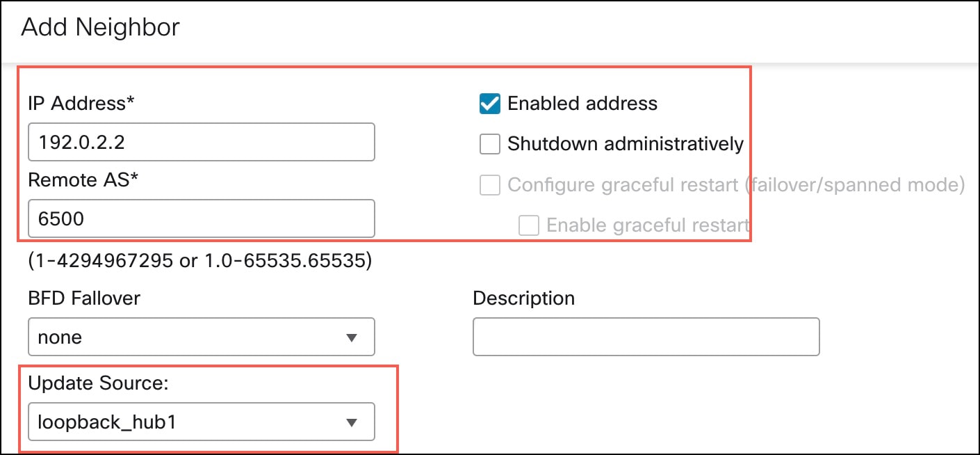980x455 pixels.
Task: Click the 'Shutdown administratively' label text
Action: pyautogui.click(x=626, y=144)
